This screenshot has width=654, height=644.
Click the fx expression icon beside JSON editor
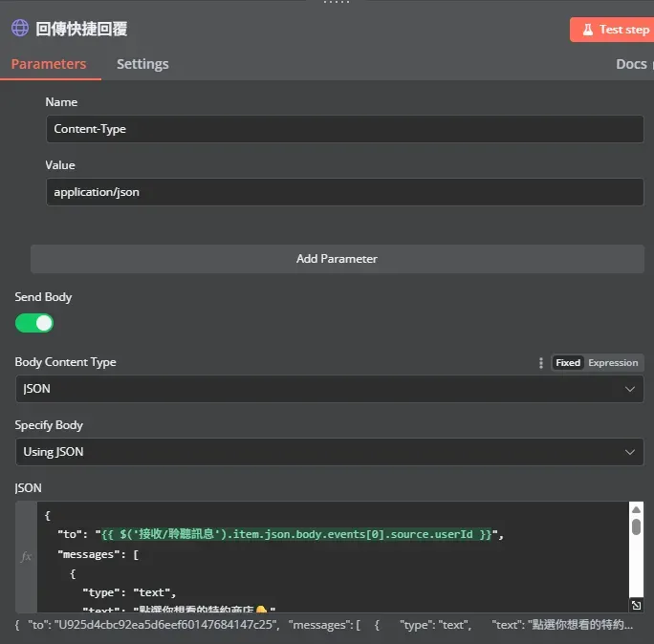click(x=26, y=556)
